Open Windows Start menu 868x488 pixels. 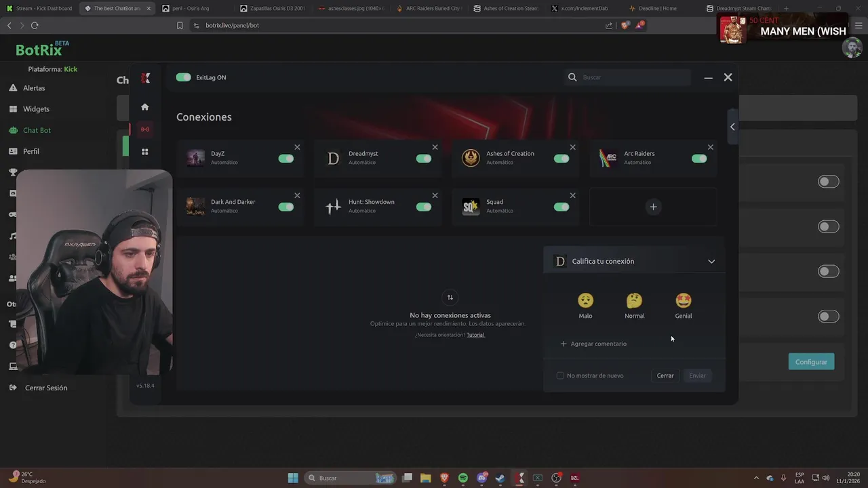(293, 478)
